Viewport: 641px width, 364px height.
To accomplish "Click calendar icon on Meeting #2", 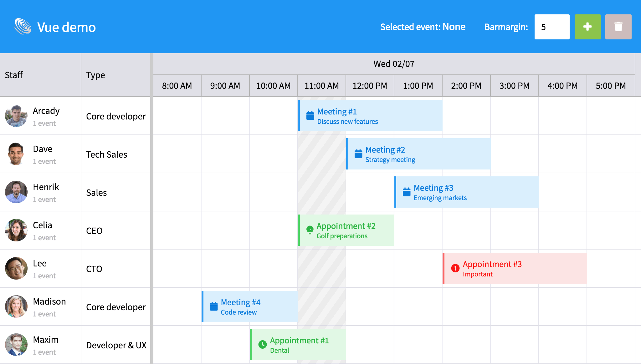I will pos(358,154).
